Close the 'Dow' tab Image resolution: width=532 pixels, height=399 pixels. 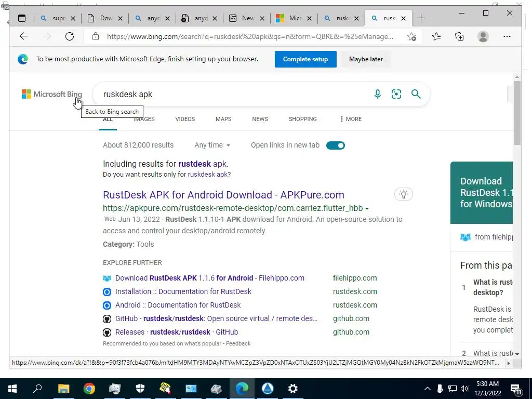[x=120, y=18]
